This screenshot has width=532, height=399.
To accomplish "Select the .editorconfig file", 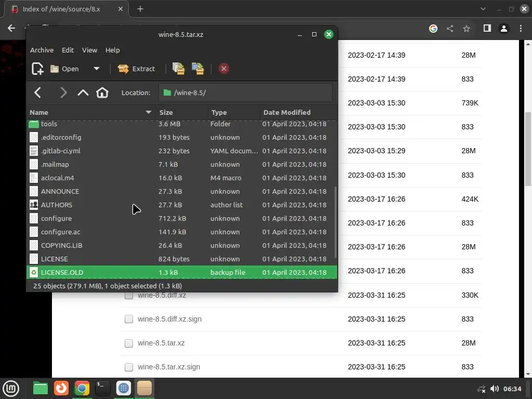I will pyautogui.click(x=182, y=137).
